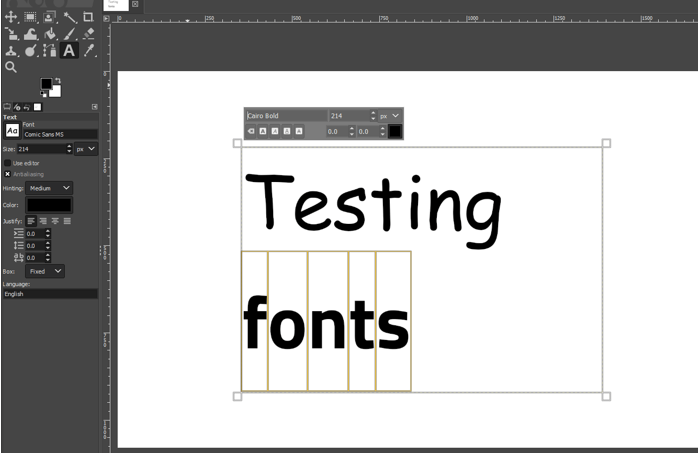Expand the size unit px dropdown in tool options
The width and height of the screenshot is (698, 453).
click(x=86, y=148)
